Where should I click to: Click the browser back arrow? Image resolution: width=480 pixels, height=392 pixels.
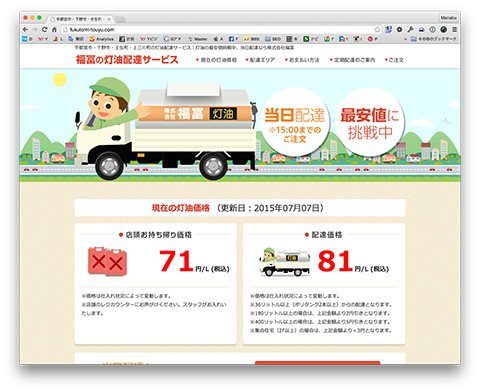pos(25,30)
